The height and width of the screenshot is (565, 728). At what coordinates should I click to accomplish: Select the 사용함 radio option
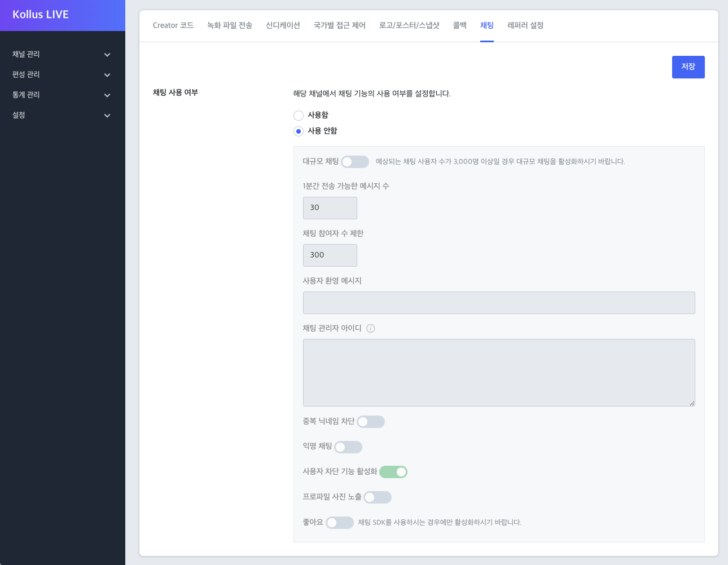click(299, 116)
